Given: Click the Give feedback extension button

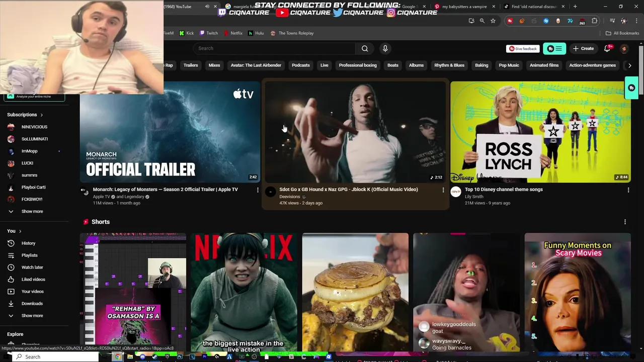Looking at the screenshot, I should click(523, 49).
